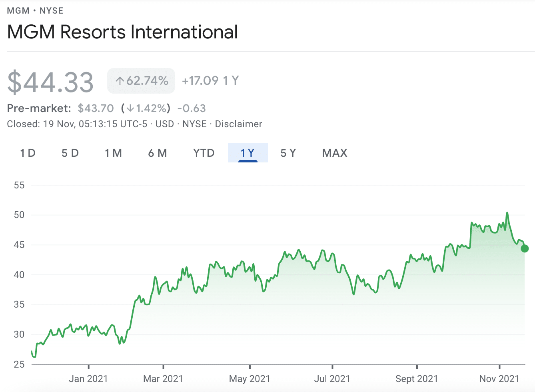Click the May 2021 axis label
The height and width of the screenshot is (392, 535).
click(250, 379)
